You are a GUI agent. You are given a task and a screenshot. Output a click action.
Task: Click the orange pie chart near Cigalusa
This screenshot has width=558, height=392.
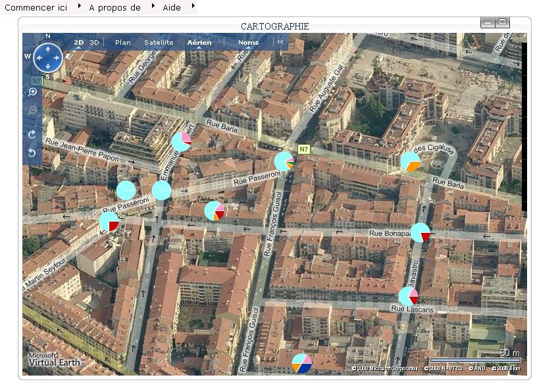[x=410, y=161]
